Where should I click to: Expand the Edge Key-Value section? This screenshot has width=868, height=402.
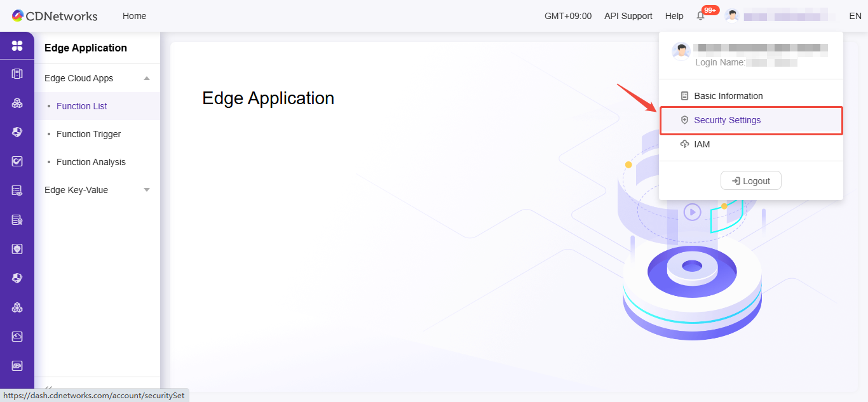(x=147, y=190)
